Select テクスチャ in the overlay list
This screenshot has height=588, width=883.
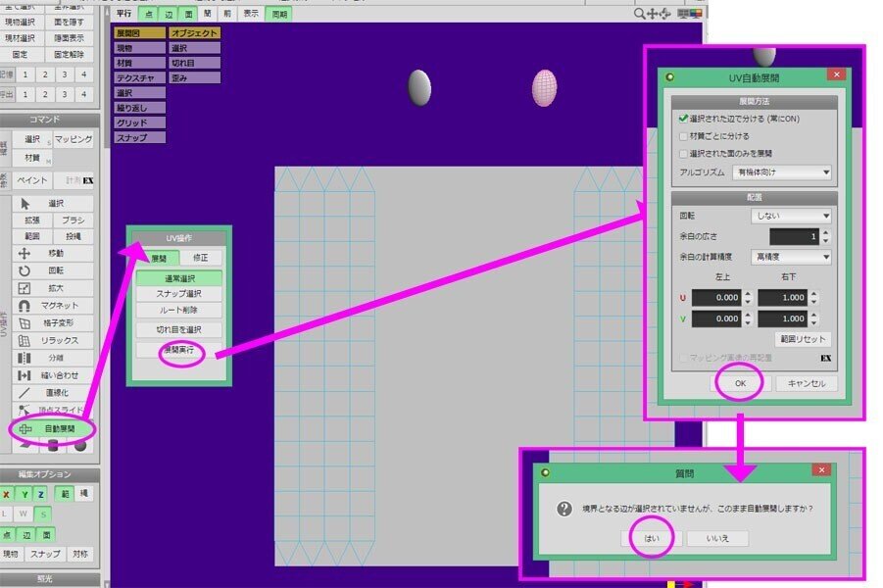[140, 77]
